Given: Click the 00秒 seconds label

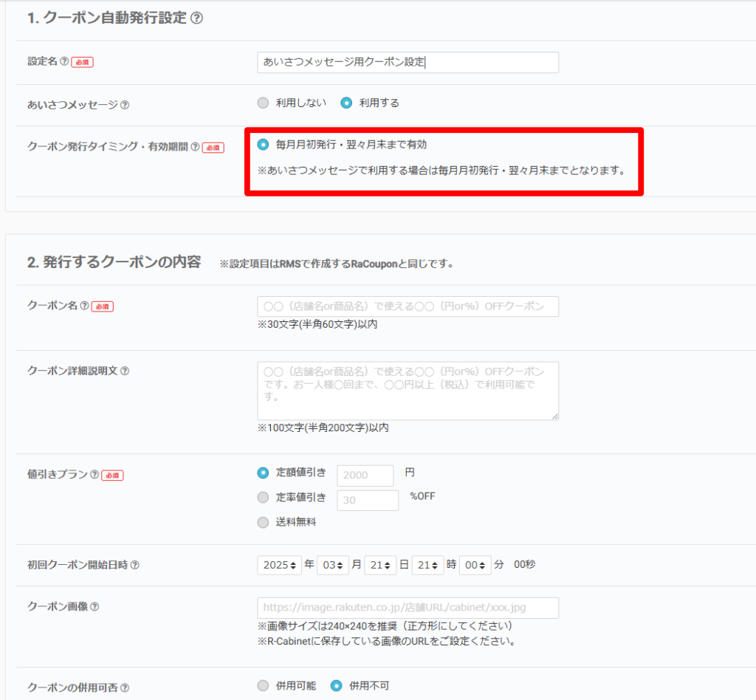Looking at the screenshot, I should pos(525,565).
